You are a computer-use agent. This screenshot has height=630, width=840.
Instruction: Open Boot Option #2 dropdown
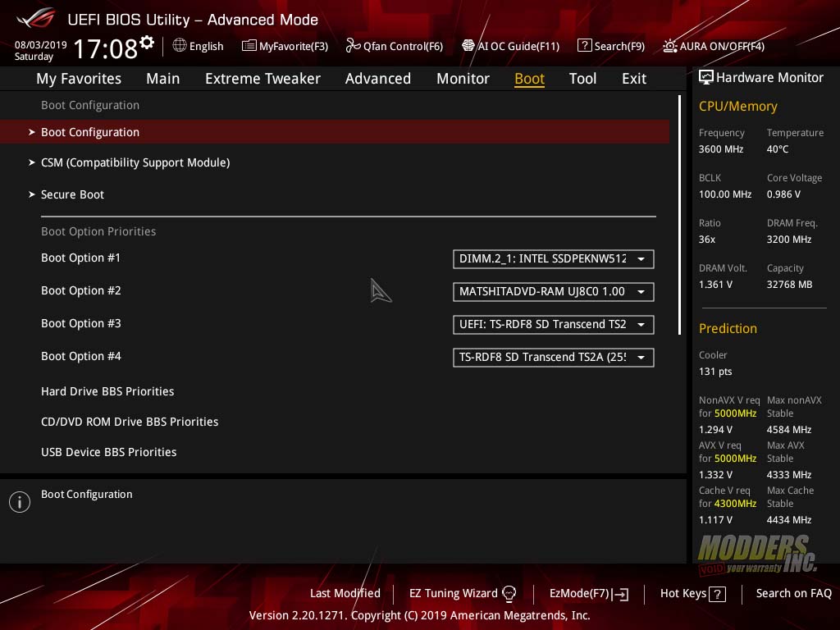[554, 292]
